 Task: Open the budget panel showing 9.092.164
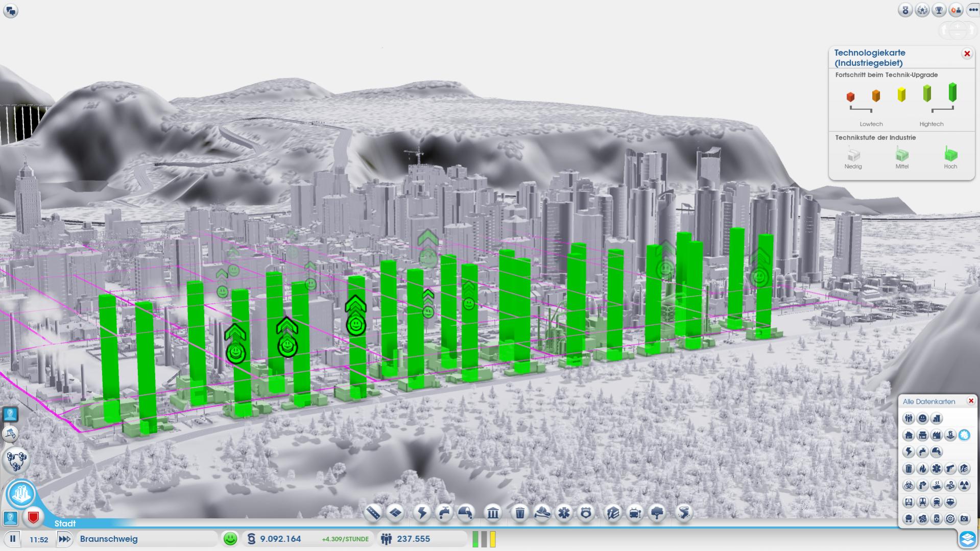coord(308,539)
